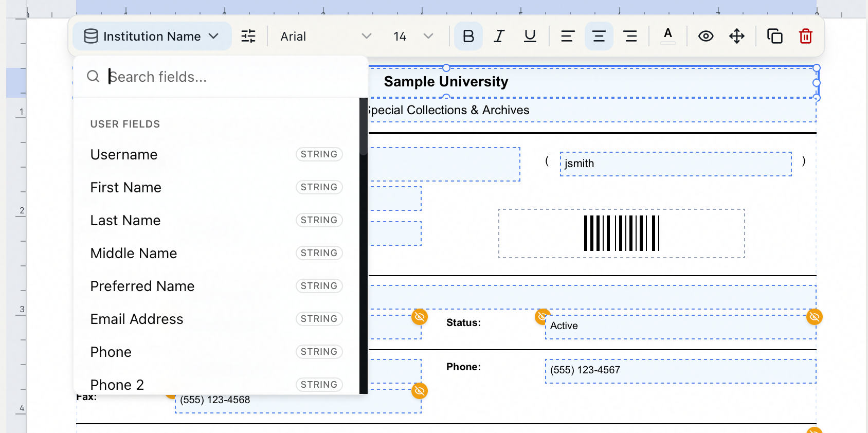
Task: Click the STRING badge next to Username
Action: coord(319,154)
